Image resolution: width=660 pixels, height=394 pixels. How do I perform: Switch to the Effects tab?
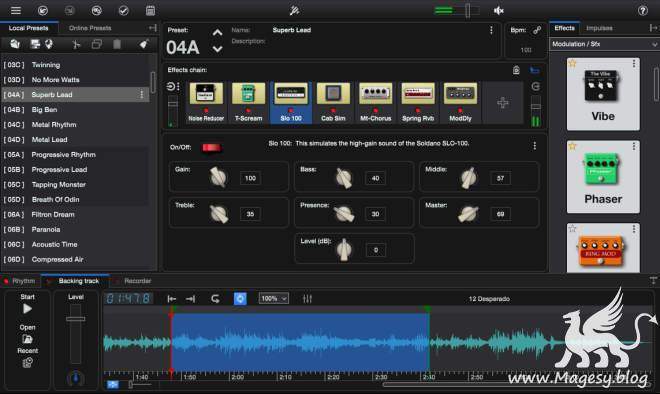pos(564,28)
